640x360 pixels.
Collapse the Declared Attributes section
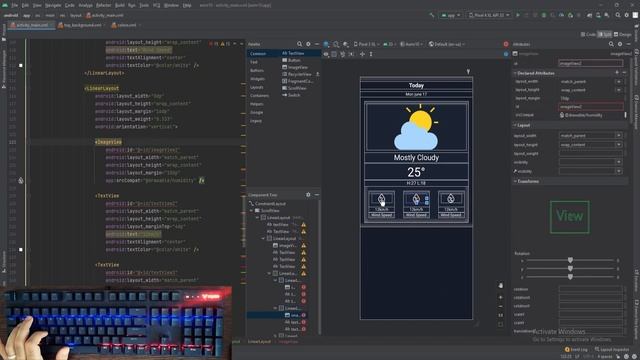click(515, 73)
